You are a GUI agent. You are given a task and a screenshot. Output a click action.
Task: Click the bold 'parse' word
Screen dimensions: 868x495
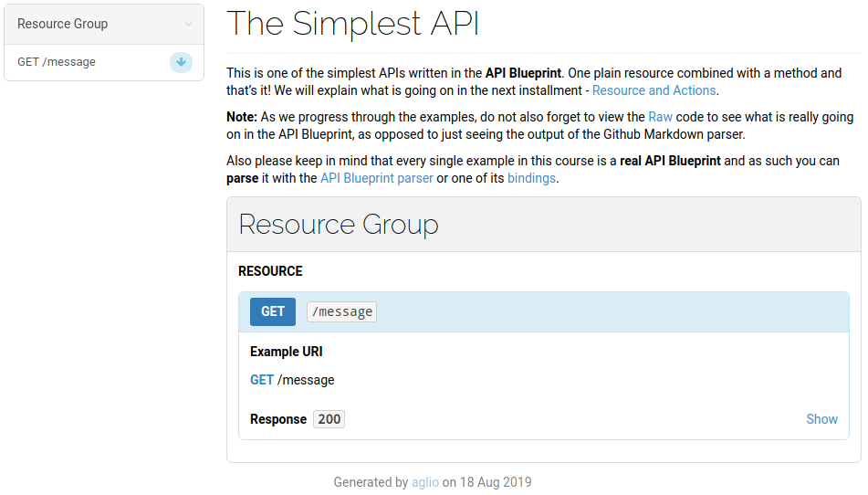click(243, 178)
